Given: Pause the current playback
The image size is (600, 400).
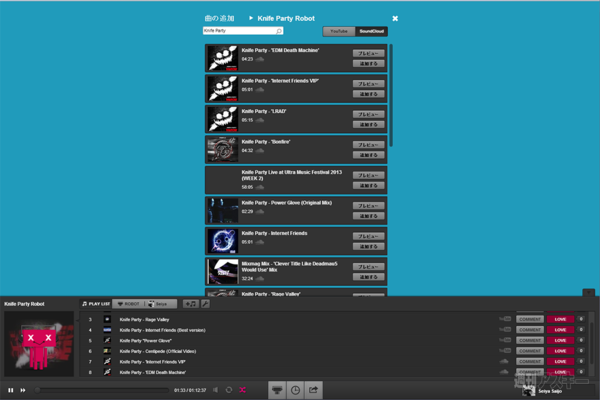Looking at the screenshot, I should [x=11, y=390].
